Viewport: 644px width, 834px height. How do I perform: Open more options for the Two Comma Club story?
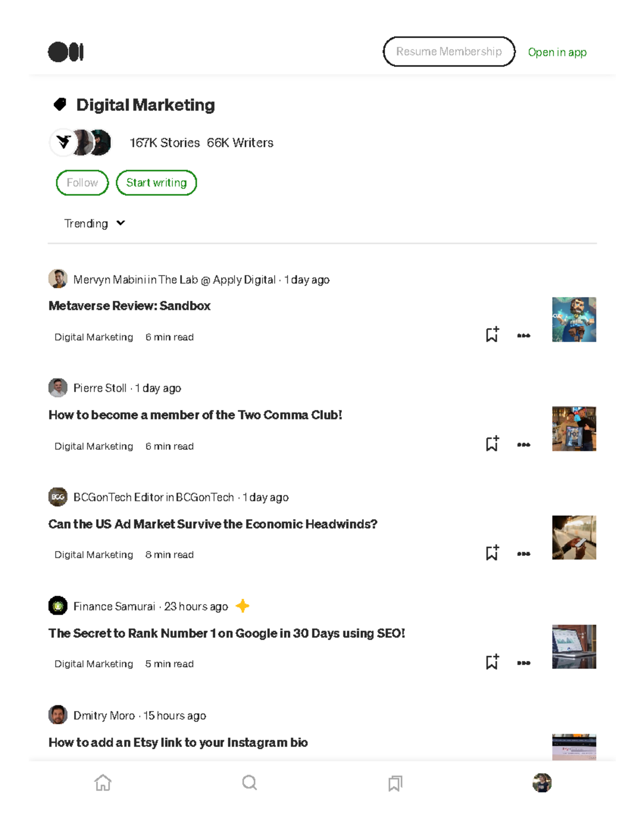coord(524,445)
